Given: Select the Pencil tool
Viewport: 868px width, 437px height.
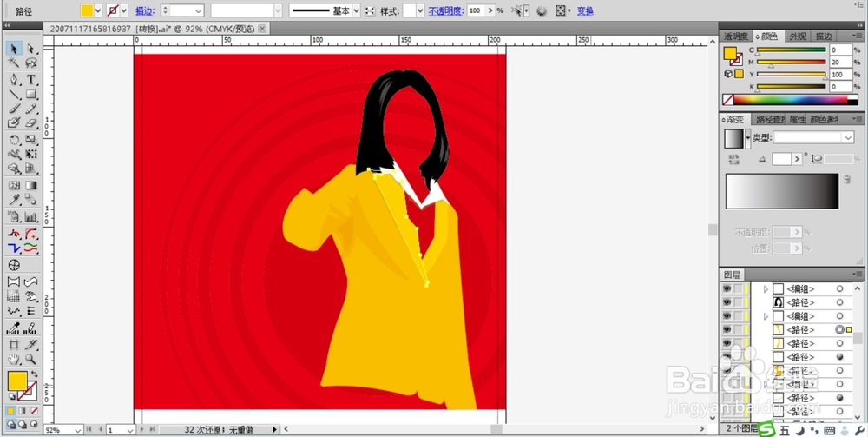Looking at the screenshot, I should point(31,109).
